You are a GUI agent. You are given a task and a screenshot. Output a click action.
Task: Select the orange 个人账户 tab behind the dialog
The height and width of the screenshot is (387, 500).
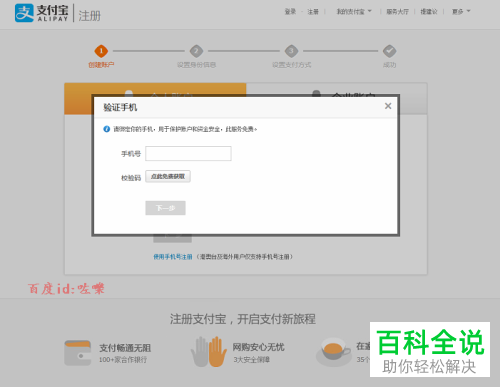155,89
